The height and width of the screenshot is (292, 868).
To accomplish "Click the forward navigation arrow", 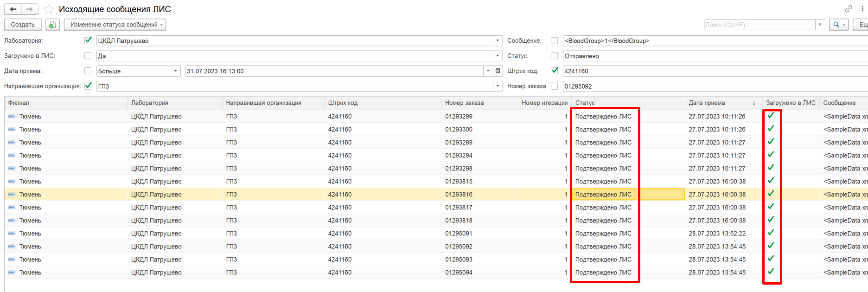I will pyautogui.click(x=29, y=9).
